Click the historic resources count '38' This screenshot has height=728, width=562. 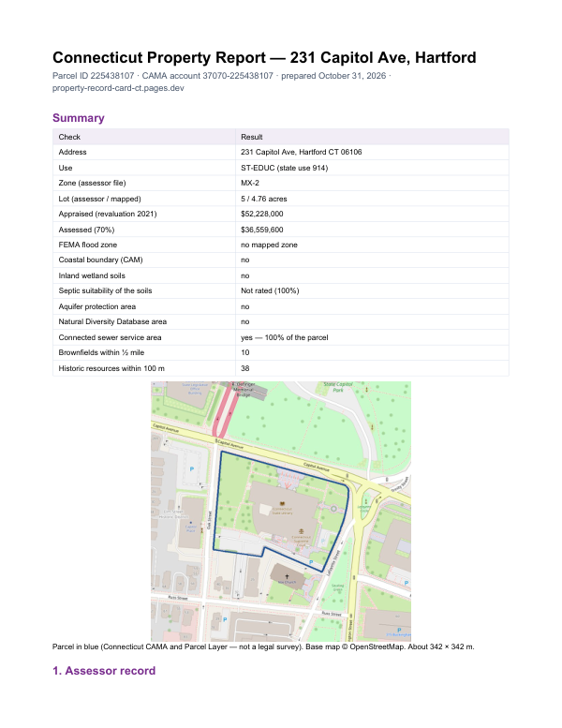pos(245,368)
